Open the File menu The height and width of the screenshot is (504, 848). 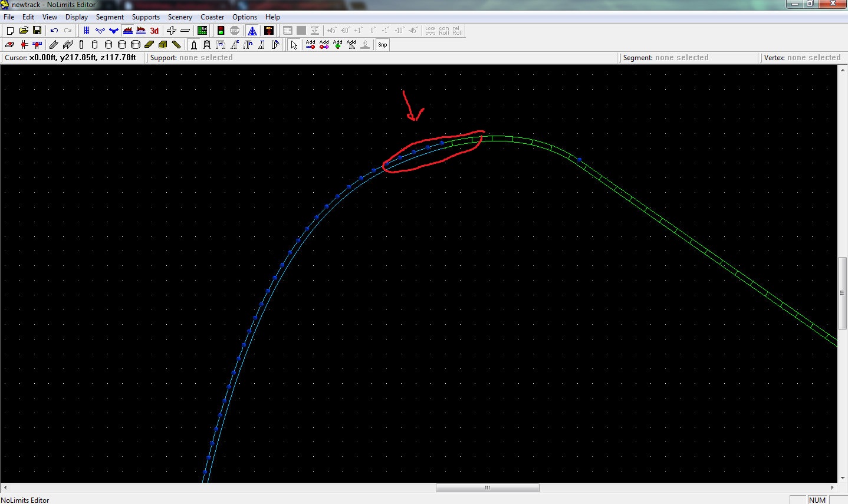click(9, 17)
